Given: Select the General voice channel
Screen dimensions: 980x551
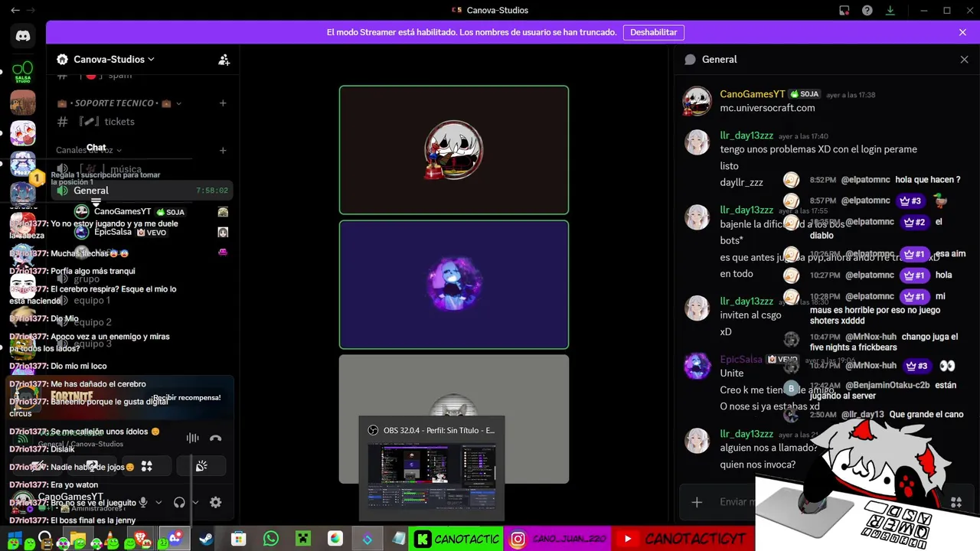Looking at the screenshot, I should [x=142, y=191].
